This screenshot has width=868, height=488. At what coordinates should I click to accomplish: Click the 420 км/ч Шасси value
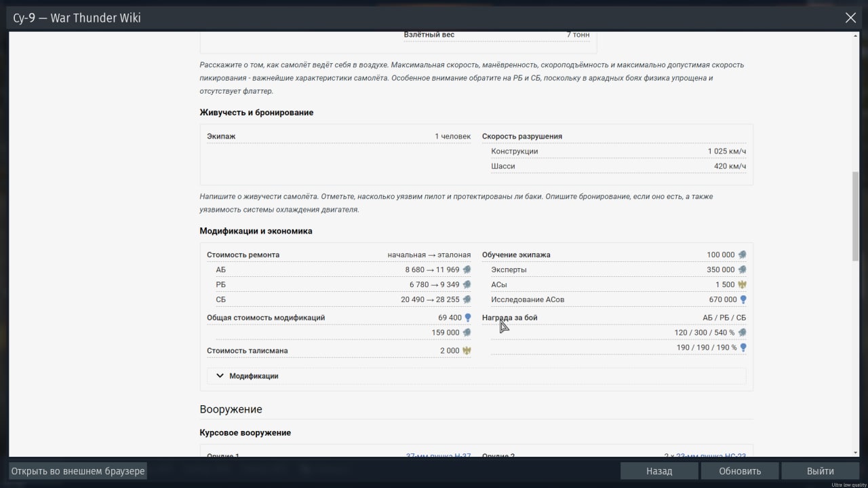730,166
